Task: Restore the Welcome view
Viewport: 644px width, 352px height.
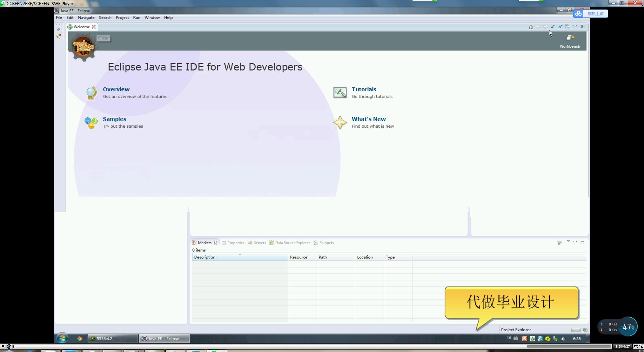Action: (x=582, y=26)
